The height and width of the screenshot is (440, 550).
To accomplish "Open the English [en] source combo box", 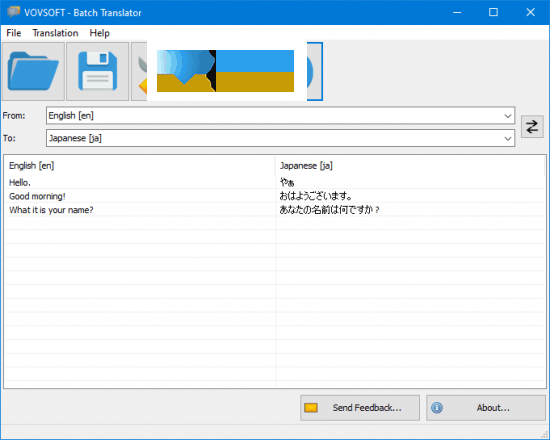I will [280, 116].
